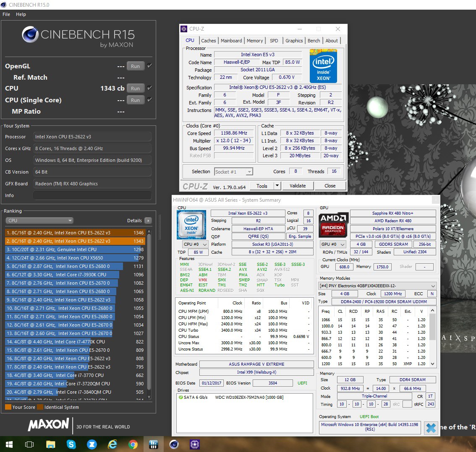Click memory timings table scroll up arrow

[433, 310]
